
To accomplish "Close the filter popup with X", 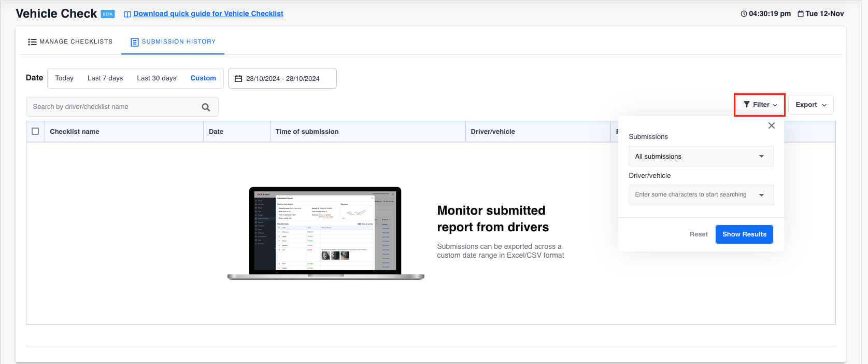I will click(771, 125).
